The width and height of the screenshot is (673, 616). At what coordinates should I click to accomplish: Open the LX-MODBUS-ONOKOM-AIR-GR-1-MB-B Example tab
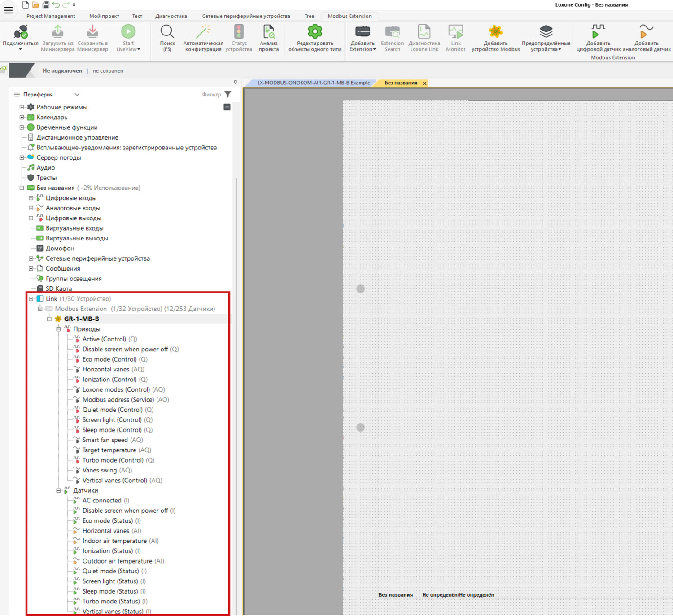click(313, 83)
